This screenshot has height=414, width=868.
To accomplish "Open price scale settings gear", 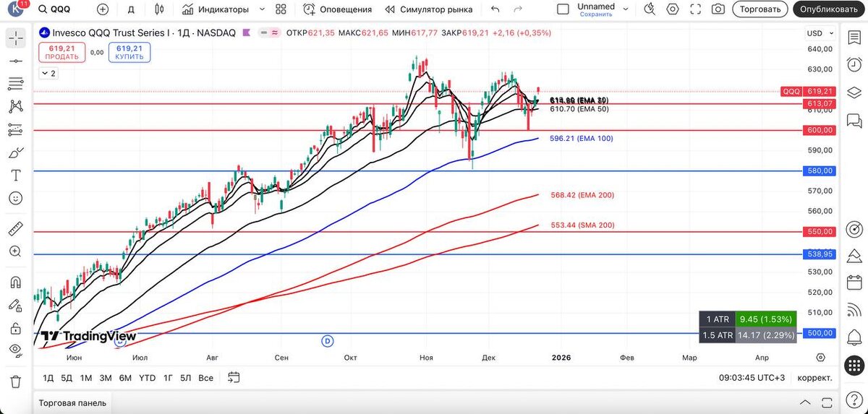I will 820,357.
